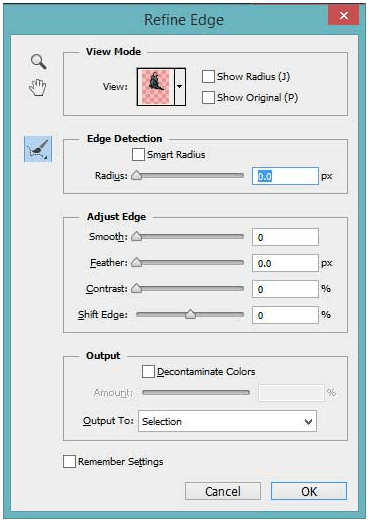Click the Radius px value field
The image size is (371, 523).
click(x=285, y=176)
